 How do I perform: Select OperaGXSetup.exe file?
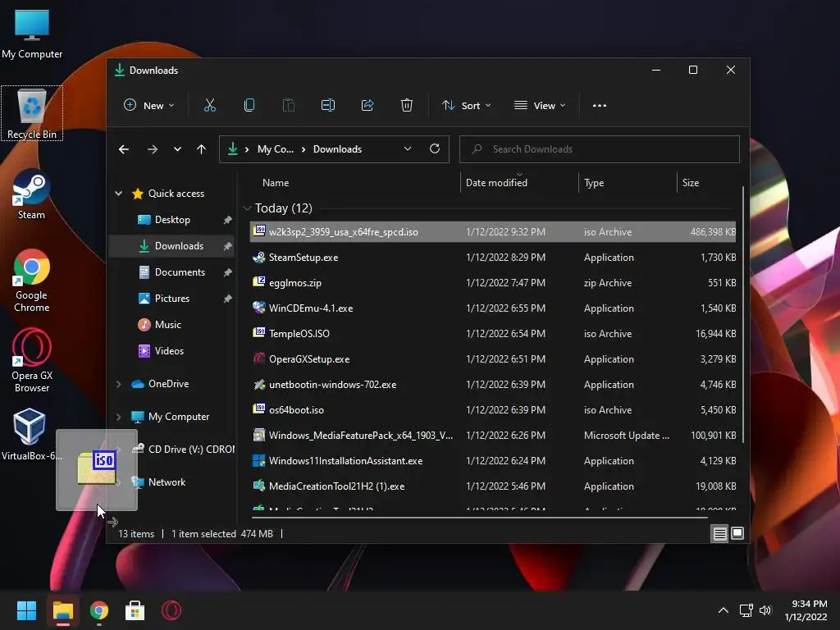coord(493,359)
